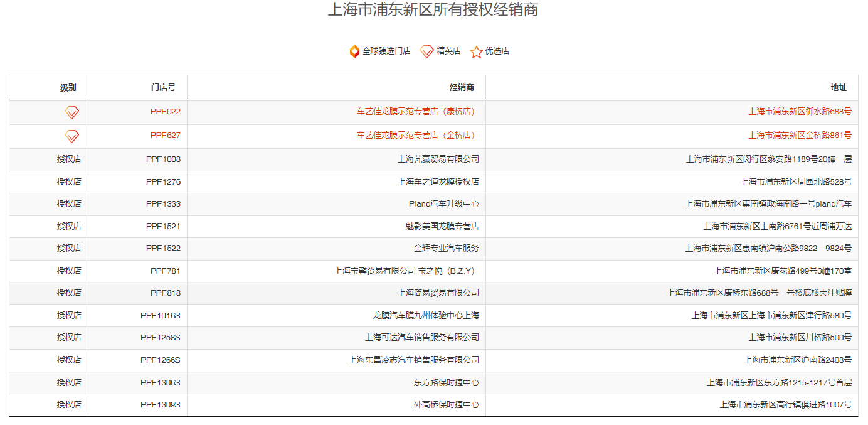Click address link 上海市浦东新区金桥路861号
The height and width of the screenshot is (425, 868).
(x=800, y=136)
